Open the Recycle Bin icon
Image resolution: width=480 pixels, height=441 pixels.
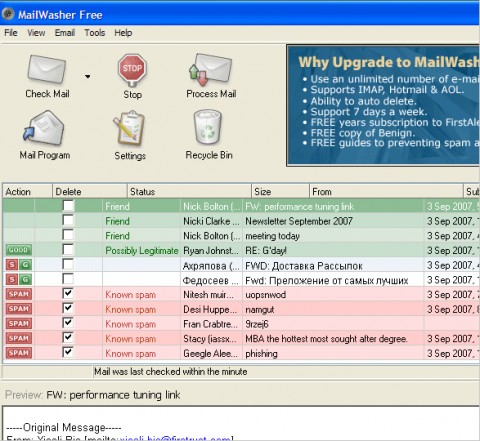pyautogui.click(x=208, y=127)
